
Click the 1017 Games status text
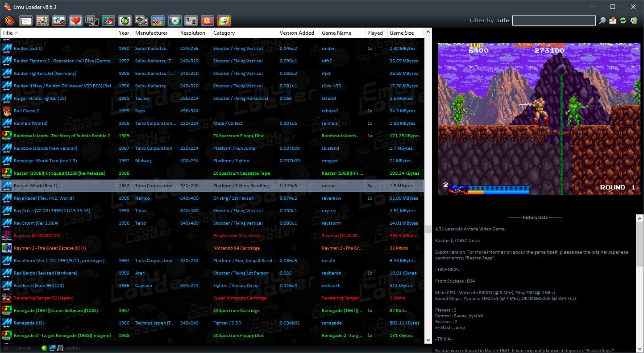17,348
